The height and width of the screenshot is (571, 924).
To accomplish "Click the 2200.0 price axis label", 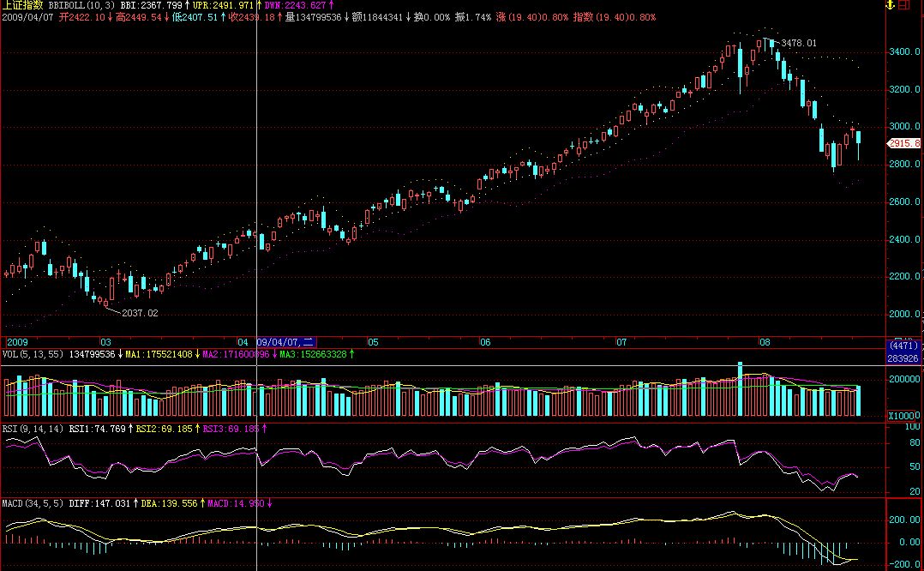I will click(x=904, y=276).
